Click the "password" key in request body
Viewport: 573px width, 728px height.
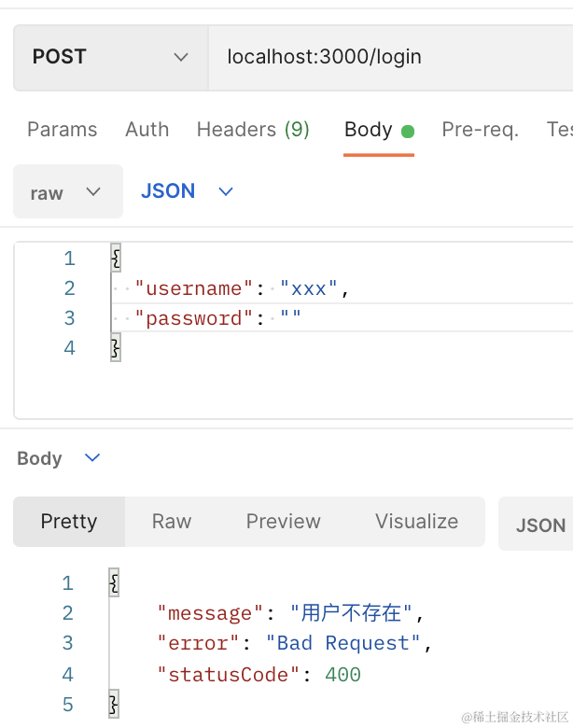(x=193, y=318)
